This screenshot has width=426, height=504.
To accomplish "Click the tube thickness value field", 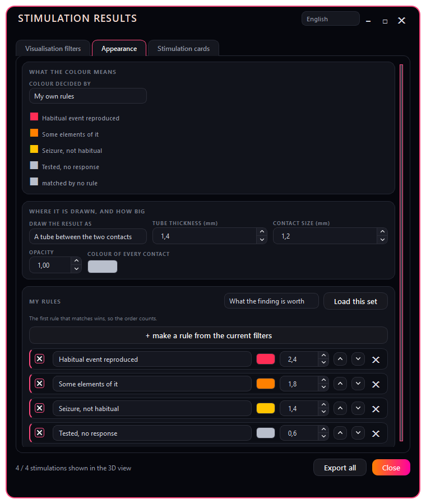I will (205, 236).
